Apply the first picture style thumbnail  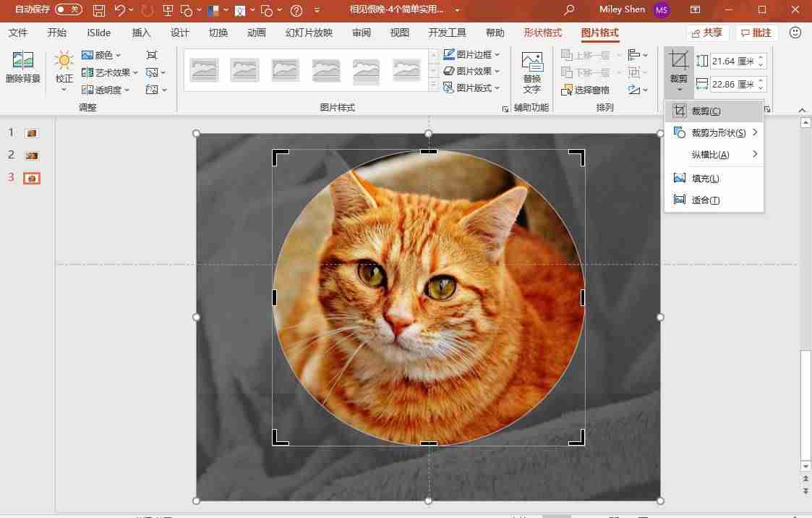(204, 70)
